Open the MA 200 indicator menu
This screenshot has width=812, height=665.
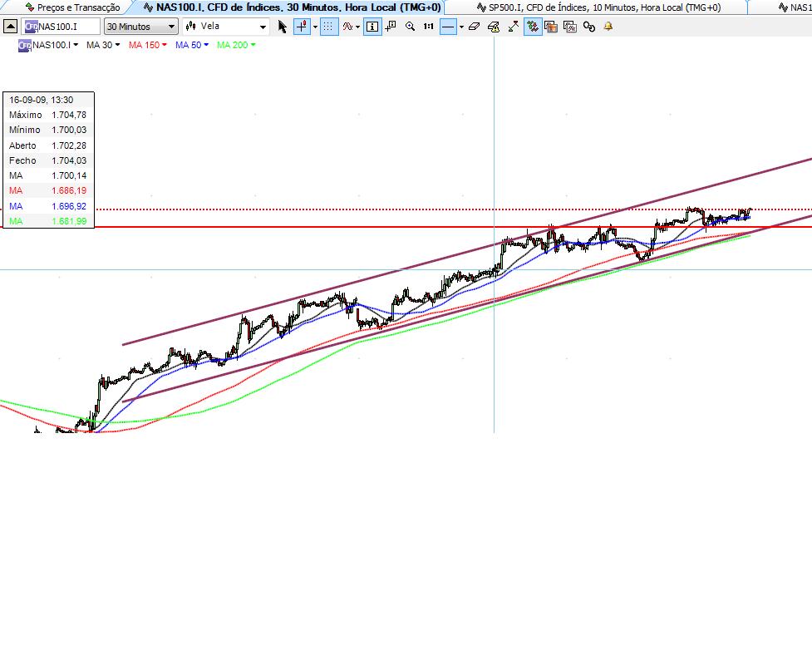(x=236, y=45)
